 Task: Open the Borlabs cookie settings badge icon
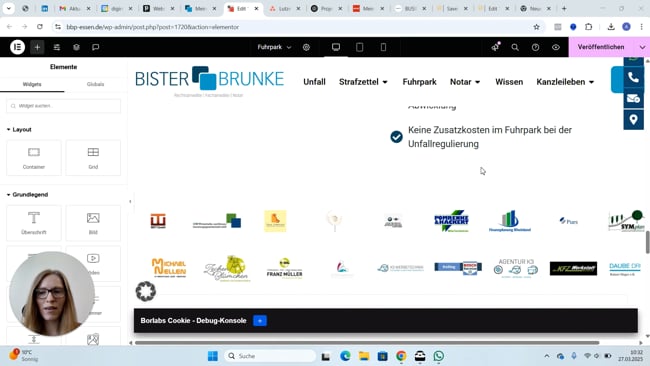click(146, 291)
